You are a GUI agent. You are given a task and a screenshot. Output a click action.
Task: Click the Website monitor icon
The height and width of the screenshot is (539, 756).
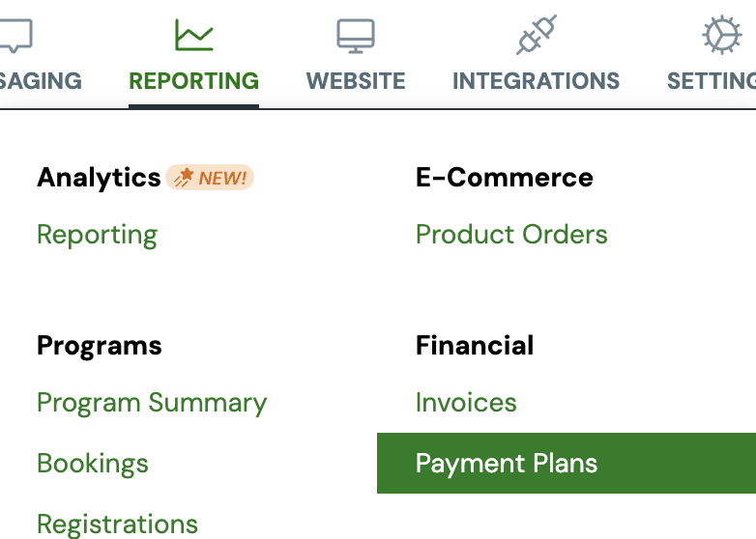click(356, 36)
